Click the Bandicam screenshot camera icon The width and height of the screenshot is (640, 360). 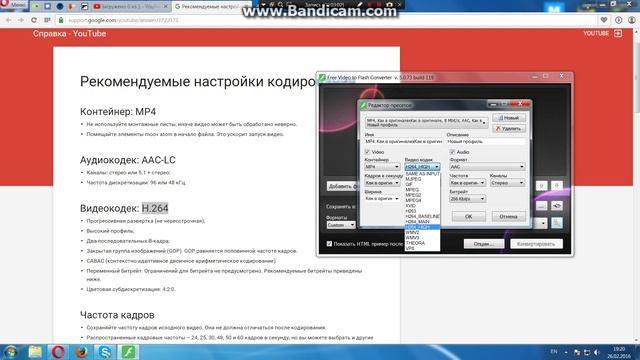click(389, 4)
